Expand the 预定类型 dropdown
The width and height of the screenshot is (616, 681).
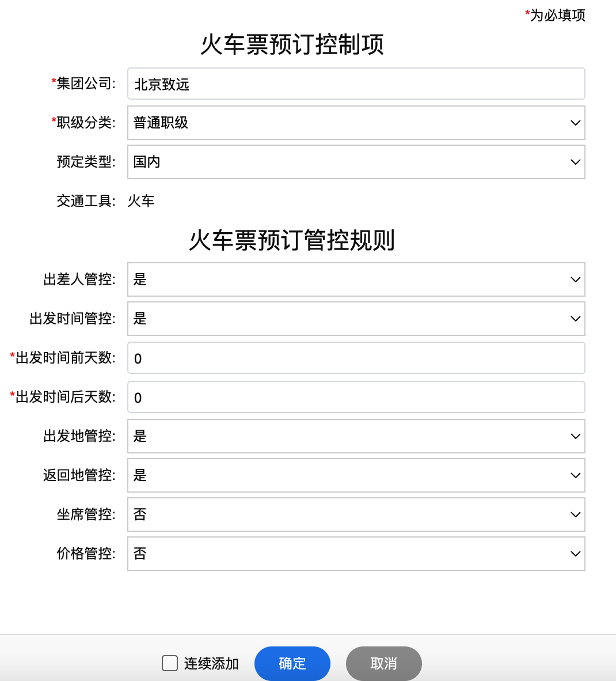[x=356, y=162]
